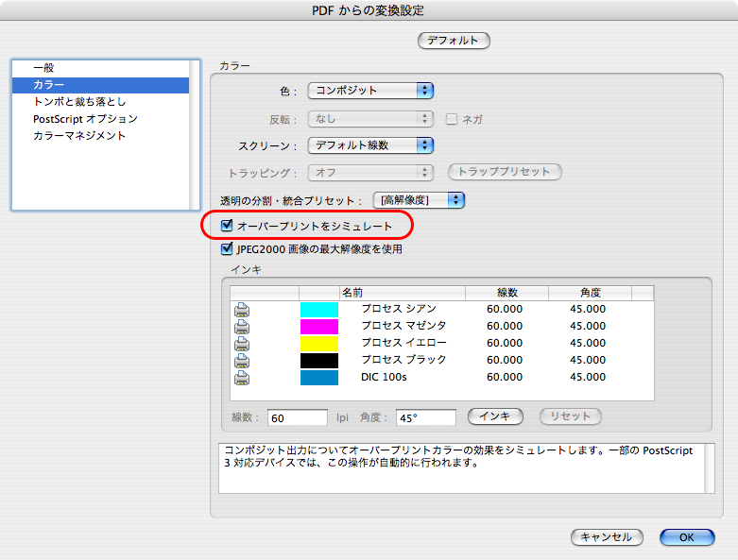Image resolution: width=738 pixels, height=560 pixels.
Task: Click printer icon for プロセス シアン ink
Action: pos(242,310)
